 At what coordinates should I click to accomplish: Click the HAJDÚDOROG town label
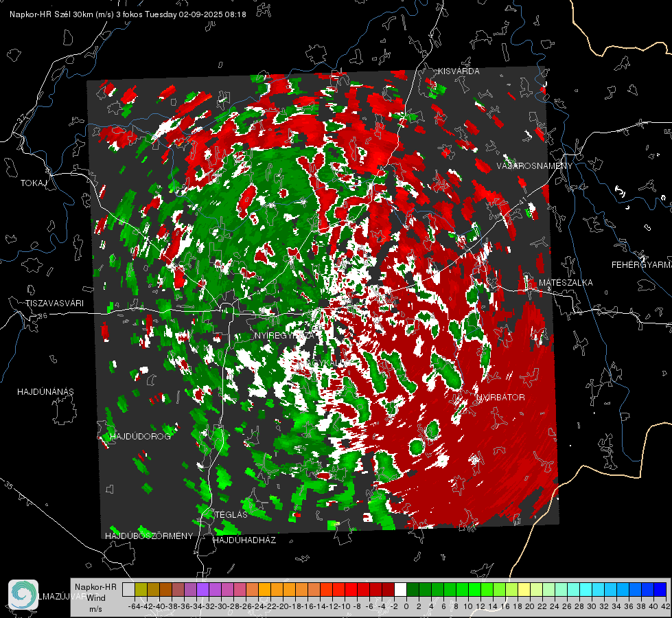pyautogui.click(x=141, y=437)
